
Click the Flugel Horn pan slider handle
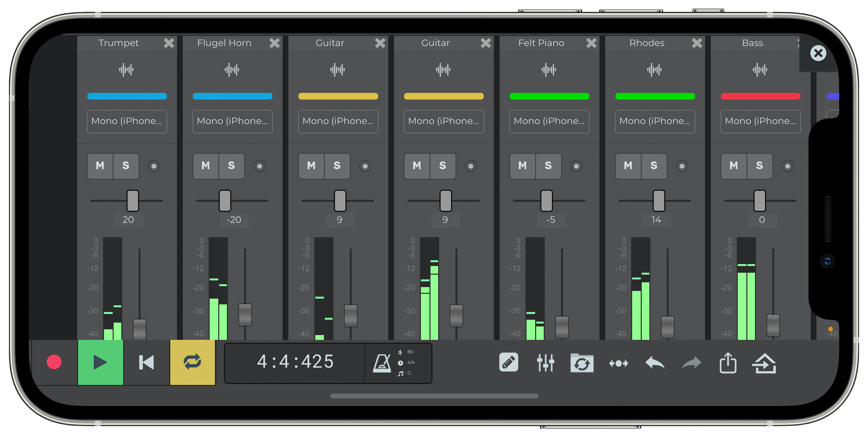(x=225, y=201)
